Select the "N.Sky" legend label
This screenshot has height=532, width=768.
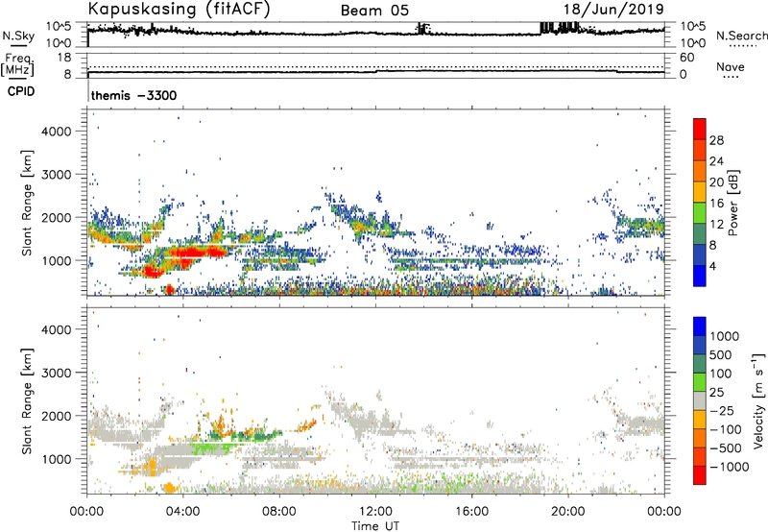click(18, 36)
